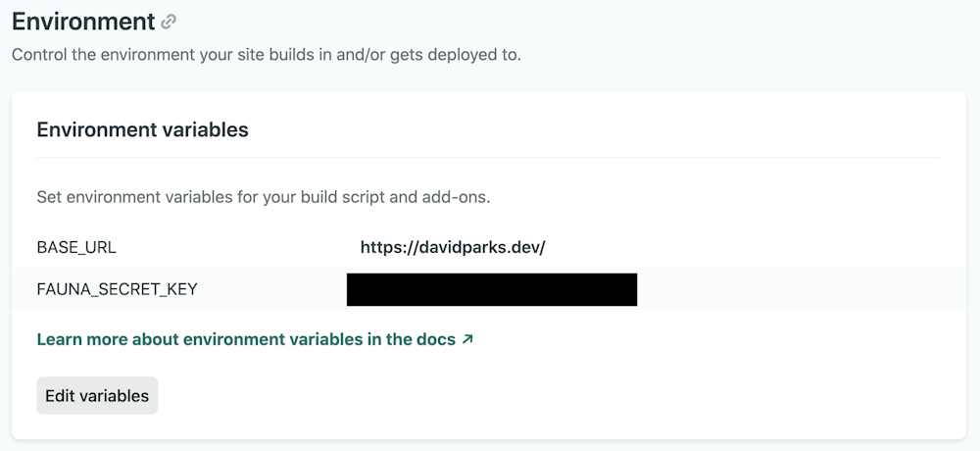Screen dimensions: 980x451
Task: Click the BASE_URL row right of the URL
Action: pyautogui.click(x=735, y=247)
